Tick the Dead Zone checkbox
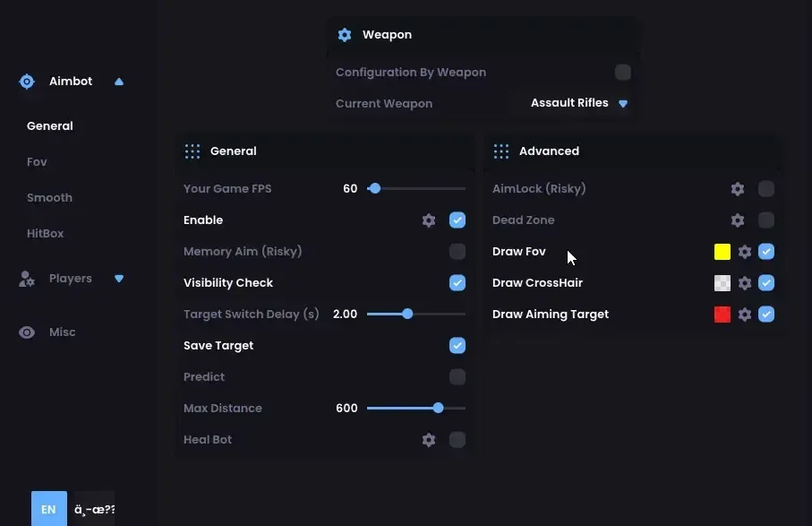This screenshot has width=812, height=526. coord(766,220)
